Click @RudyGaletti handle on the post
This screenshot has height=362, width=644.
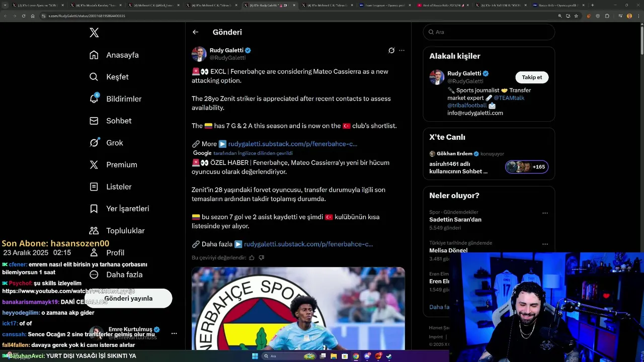click(227, 58)
